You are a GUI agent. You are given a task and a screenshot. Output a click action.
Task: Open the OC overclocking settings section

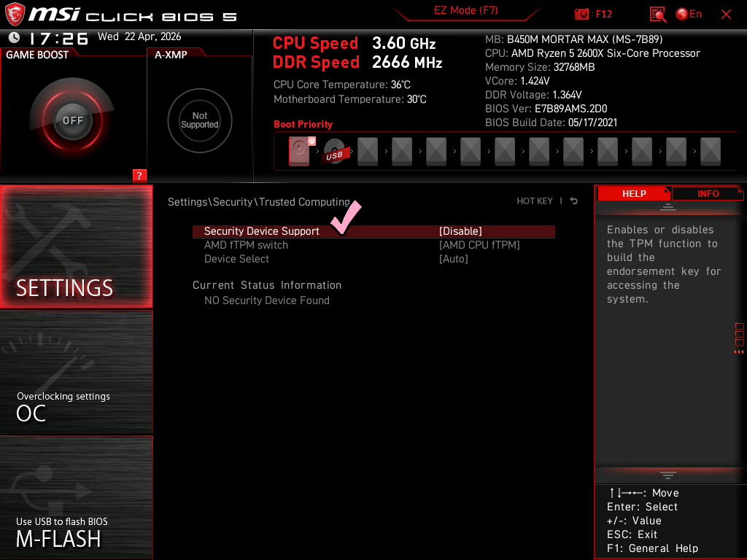coord(76,372)
